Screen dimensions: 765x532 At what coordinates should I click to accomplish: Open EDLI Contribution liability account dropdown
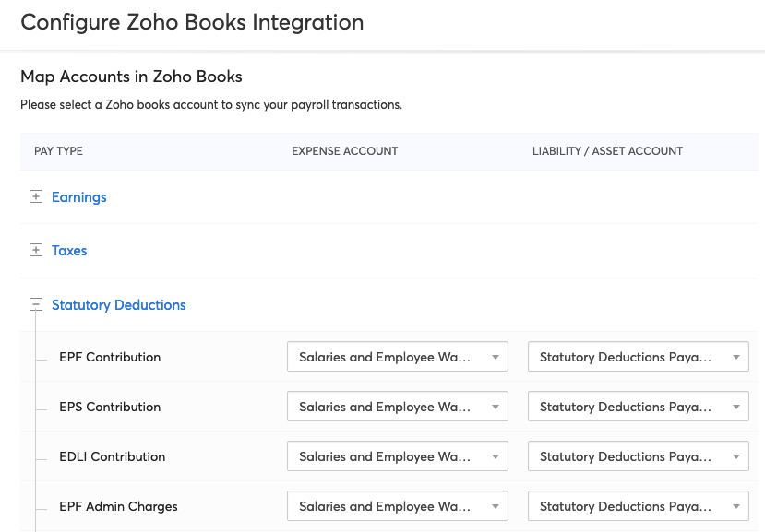click(638, 456)
